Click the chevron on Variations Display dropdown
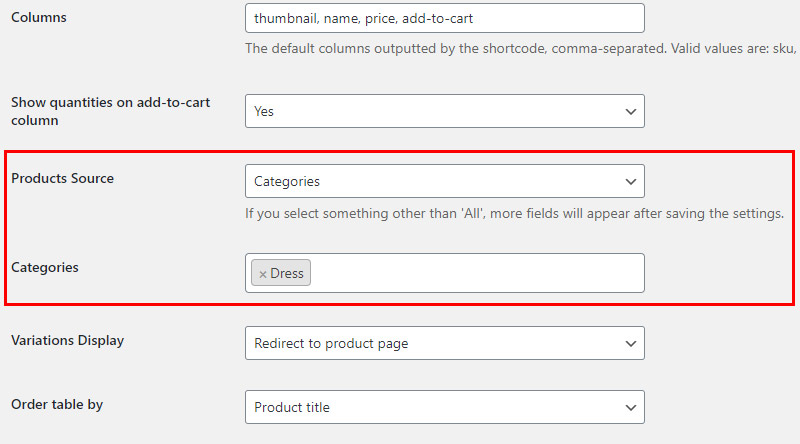This screenshot has width=800, height=444. (x=631, y=343)
